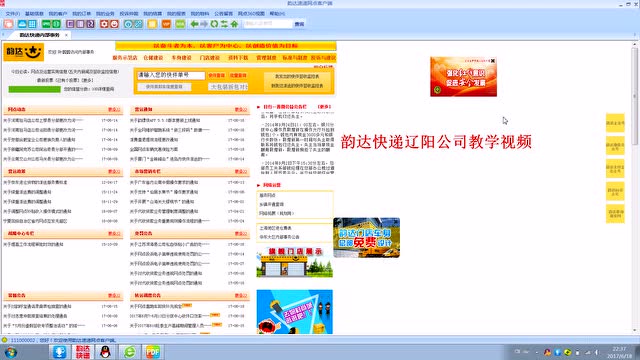Open the 服务示范店 nav link
Image resolution: width=640 pixels, height=360 pixels.
pyautogui.click(x=125, y=58)
